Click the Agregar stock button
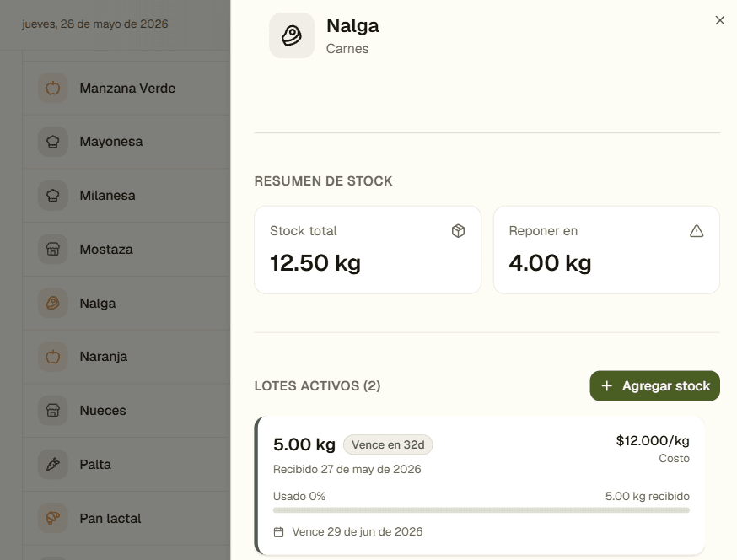 coord(654,386)
